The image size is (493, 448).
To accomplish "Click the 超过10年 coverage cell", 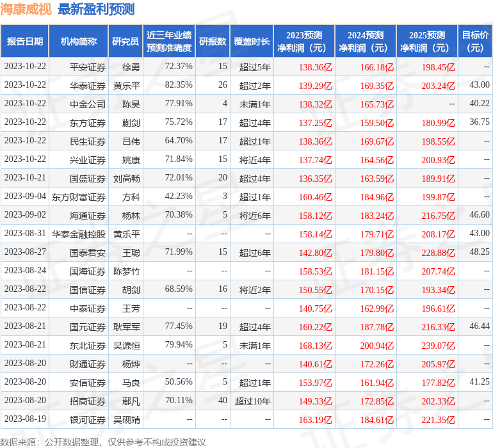I will (x=252, y=401).
